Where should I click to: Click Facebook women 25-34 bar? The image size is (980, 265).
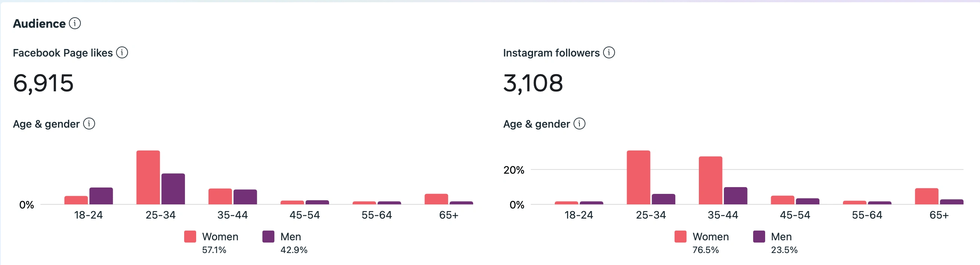(x=148, y=177)
